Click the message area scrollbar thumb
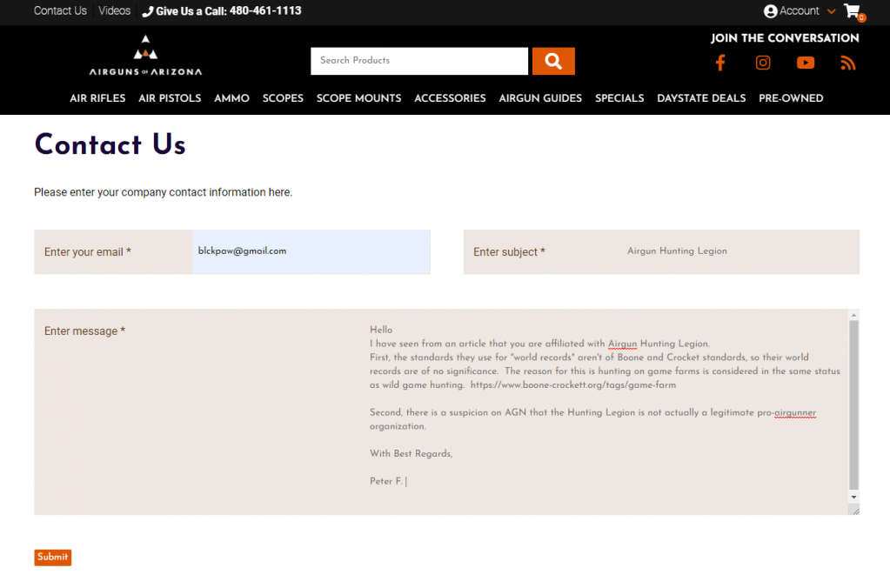The image size is (890, 588). pos(853,404)
